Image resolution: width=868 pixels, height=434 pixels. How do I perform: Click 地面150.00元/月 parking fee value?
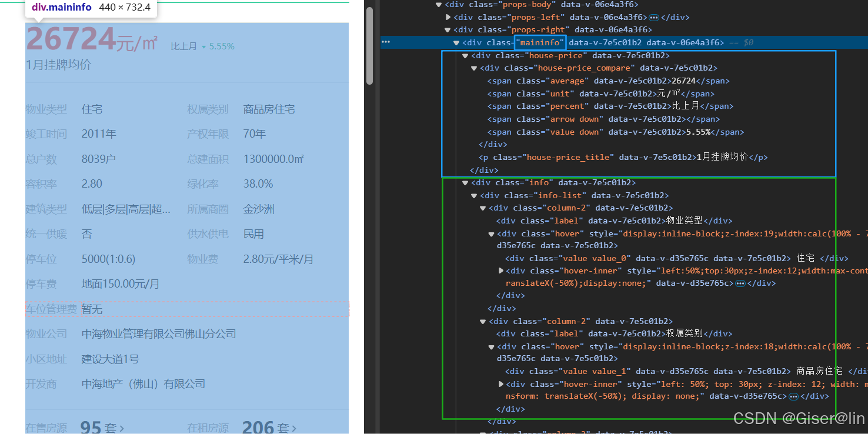coord(121,284)
